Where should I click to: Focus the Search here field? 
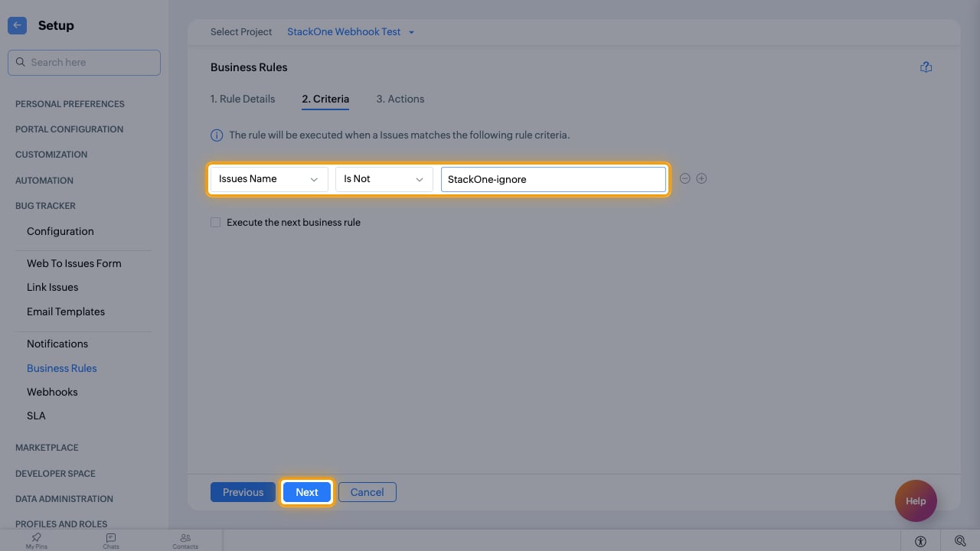click(84, 63)
